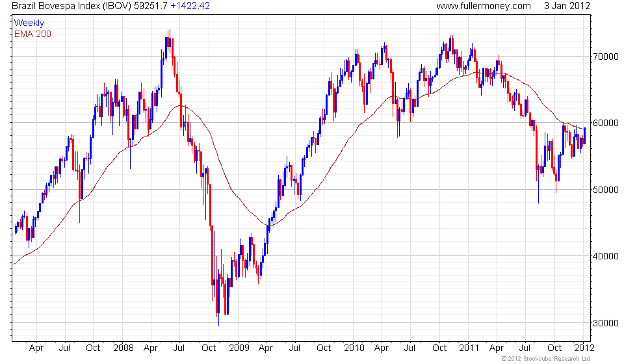Select the EMA 200 legend label

coord(32,34)
